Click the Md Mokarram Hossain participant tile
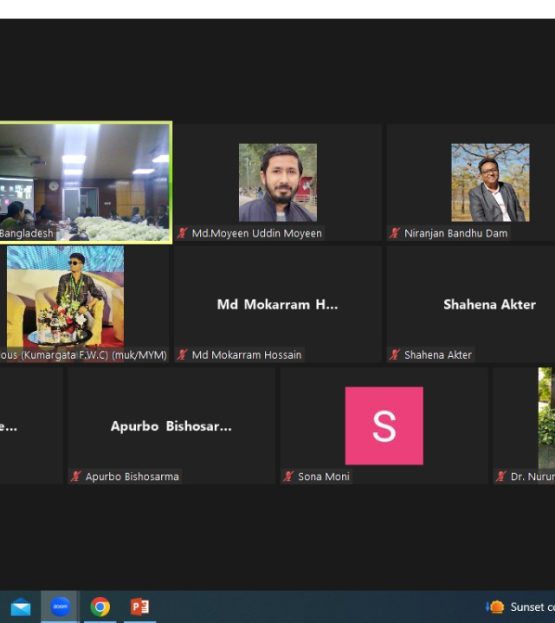 tap(278, 304)
